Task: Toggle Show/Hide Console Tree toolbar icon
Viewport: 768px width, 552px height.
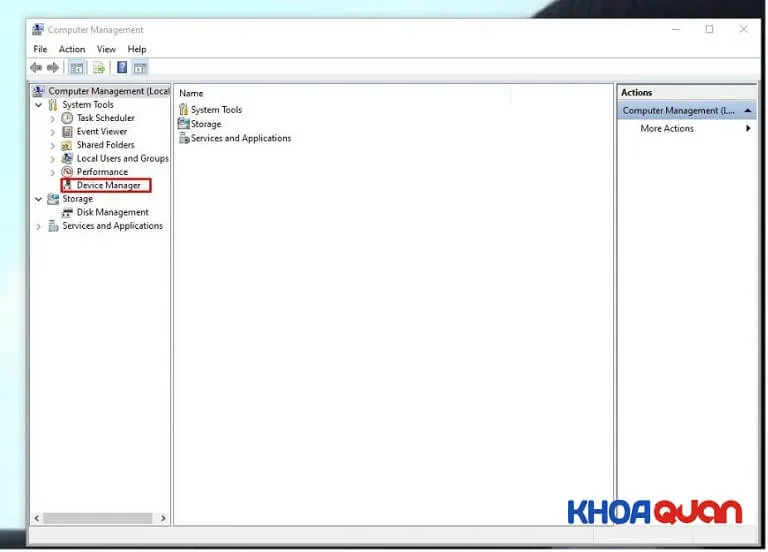Action: (76, 68)
